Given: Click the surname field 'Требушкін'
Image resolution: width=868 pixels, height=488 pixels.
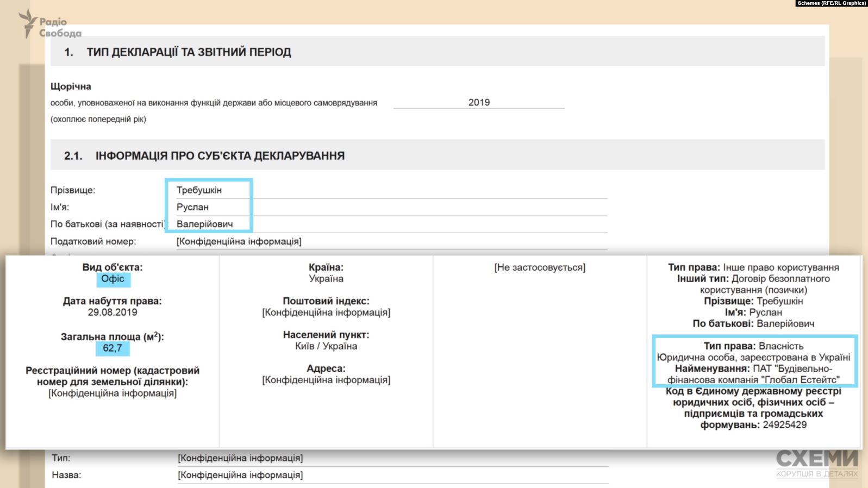Looking at the screenshot, I should coord(199,190).
